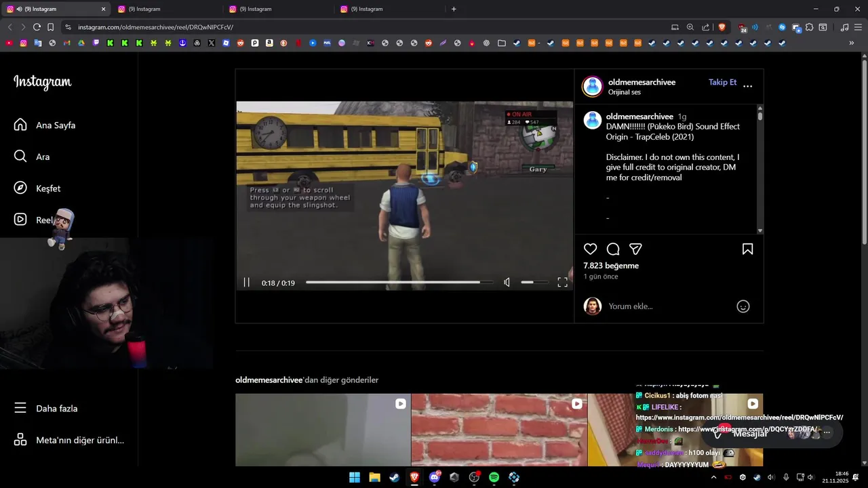Mute the video with speaker icon
Image resolution: width=868 pixels, height=488 pixels.
click(507, 283)
